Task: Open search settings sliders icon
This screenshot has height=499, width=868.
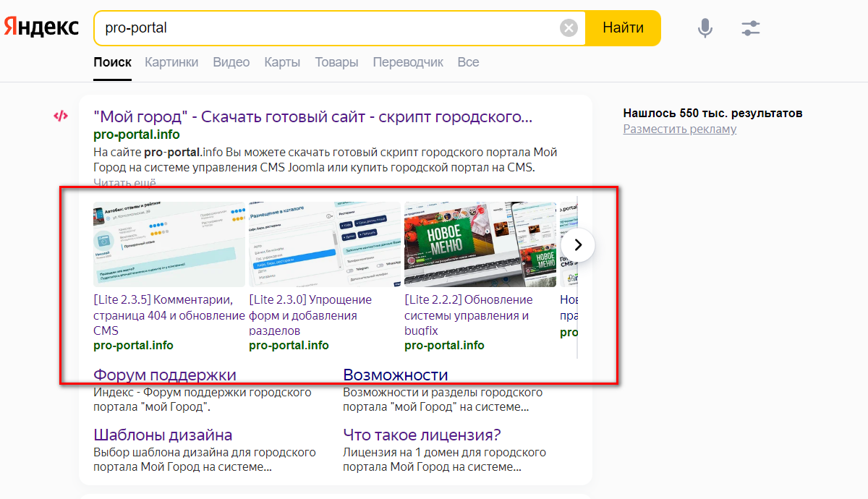Action: [x=751, y=28]
